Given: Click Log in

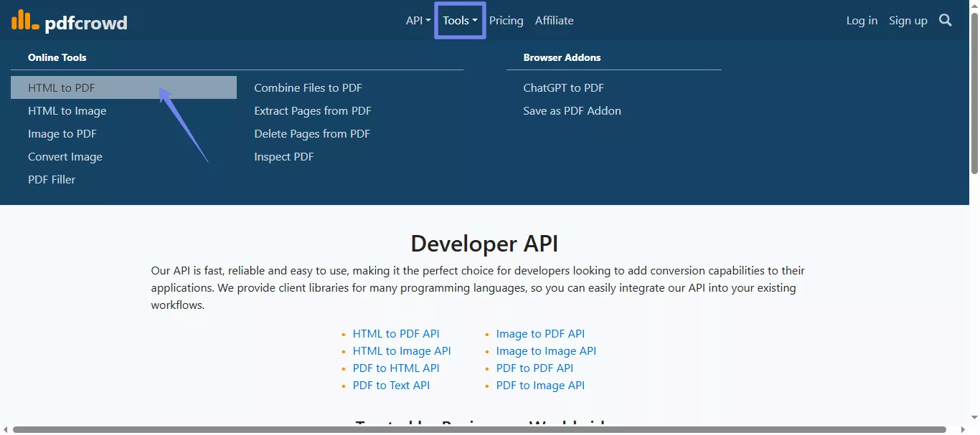Looking at the screenshot, I should (x=862, y=20).
